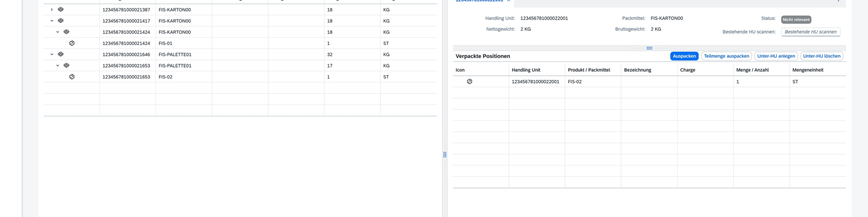This screenshot has width=868, height=217.
Task: Click the vertical splitter handle between the two panels
Action: [x=445, y=155]
